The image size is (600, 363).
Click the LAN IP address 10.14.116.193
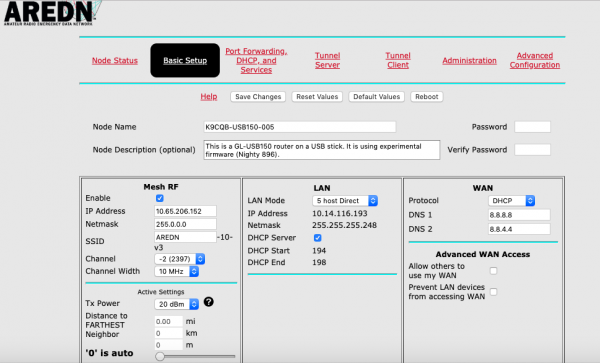tap(340, 213)
